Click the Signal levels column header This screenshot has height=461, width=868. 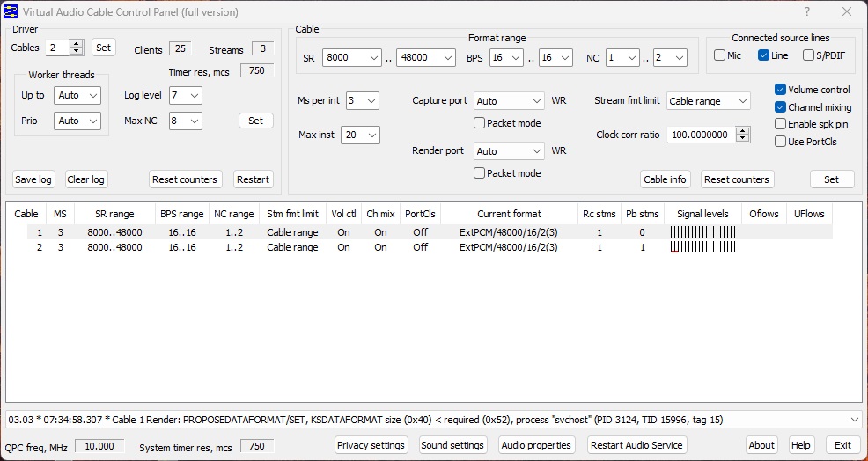(702, 214)
